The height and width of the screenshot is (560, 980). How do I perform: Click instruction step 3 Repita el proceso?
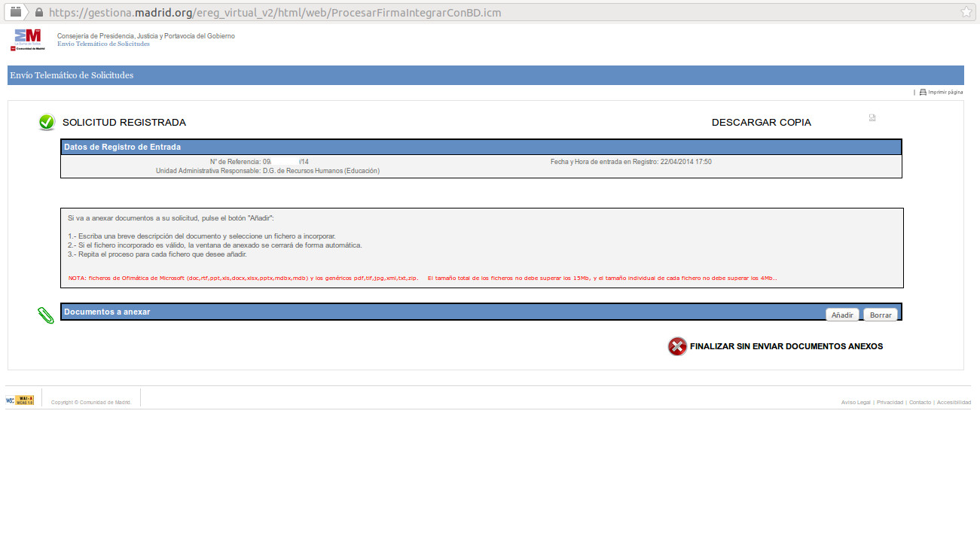click(157, 254)
